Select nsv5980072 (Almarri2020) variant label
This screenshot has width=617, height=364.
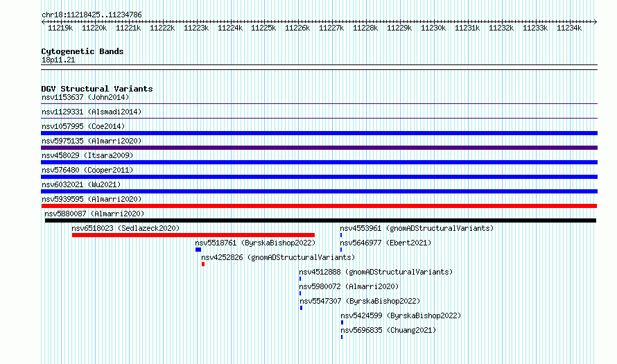click(349, 286)
